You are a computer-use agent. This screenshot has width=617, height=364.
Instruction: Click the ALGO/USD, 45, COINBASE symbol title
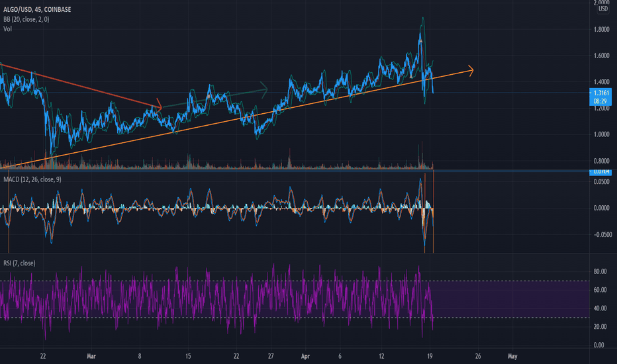click(37, 9)
